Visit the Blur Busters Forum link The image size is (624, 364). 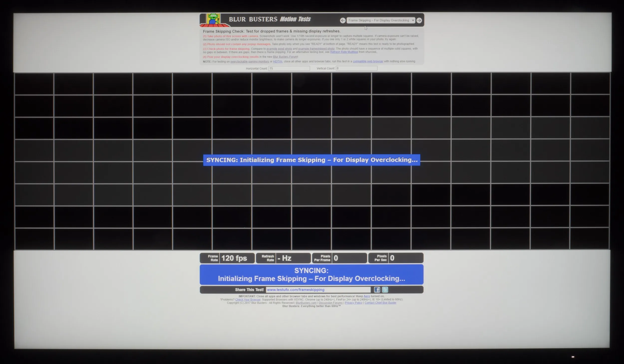click(x=285, y=57)
